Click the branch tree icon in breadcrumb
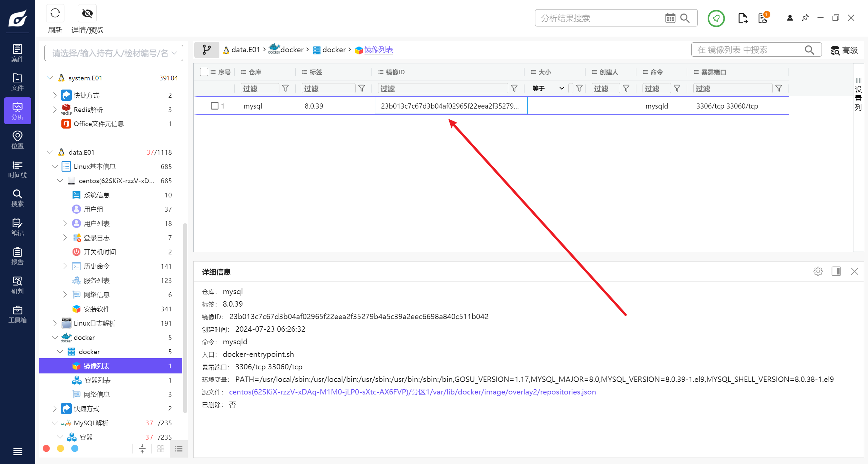The width and height of the screenshot is (868, 464). pos(206,50)
